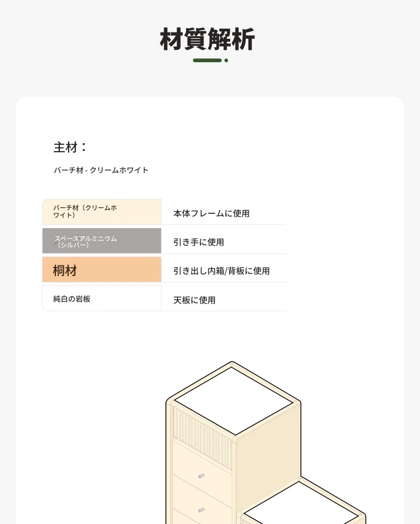Click the white top panel of the tall cabinet
420x524 pixels.
tap(233, 401)
